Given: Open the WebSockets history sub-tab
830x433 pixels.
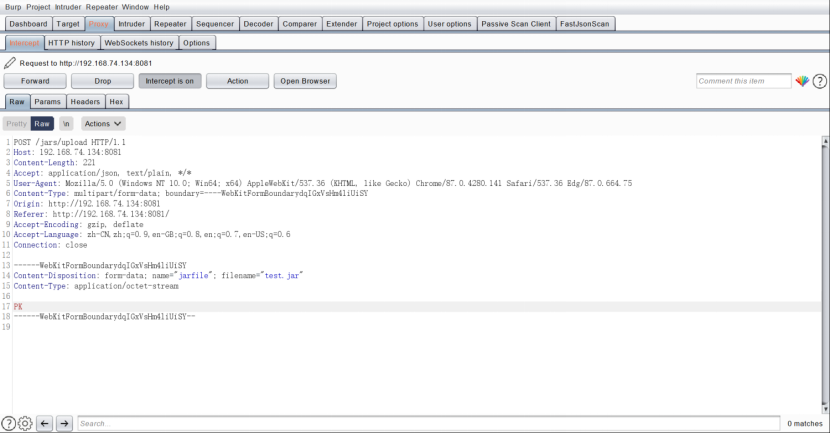Looking at the screenshot, I should click(139, 43).
